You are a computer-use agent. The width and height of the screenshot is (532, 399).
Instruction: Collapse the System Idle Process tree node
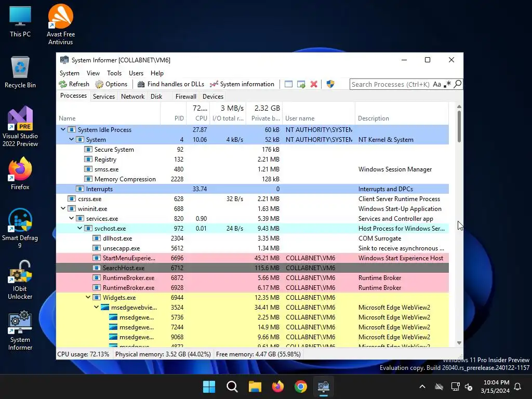pyautogui.click(x=63, y=129)
